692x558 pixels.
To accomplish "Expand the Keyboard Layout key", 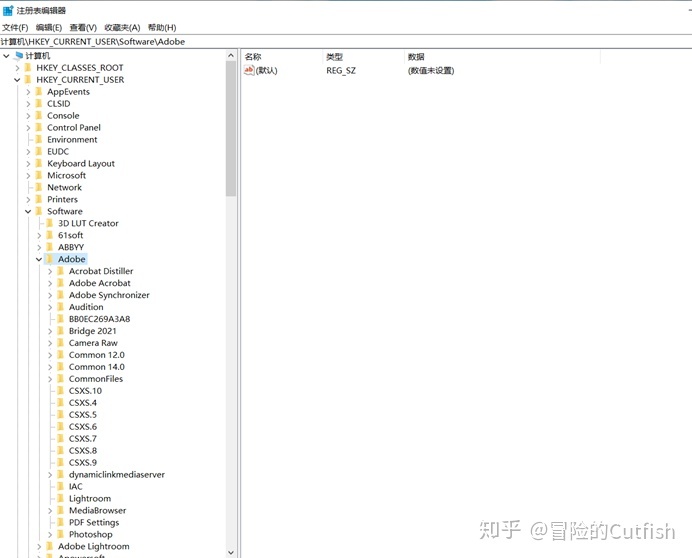I will [x=28, y=163].
